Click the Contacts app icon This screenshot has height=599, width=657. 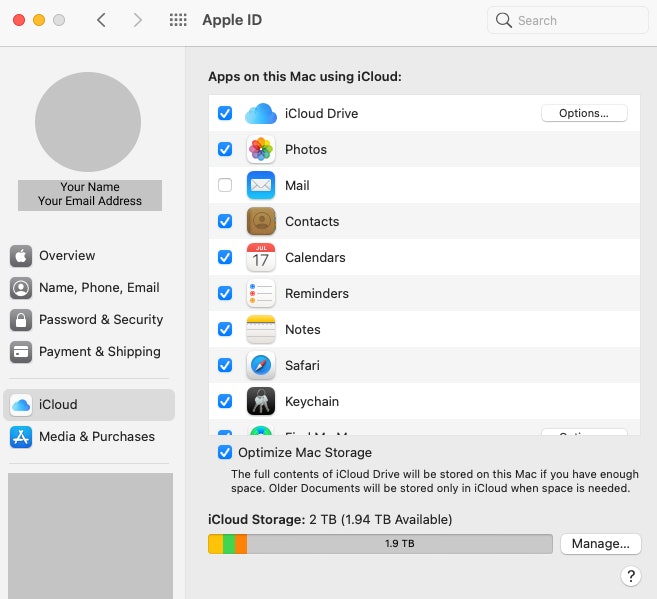(261, 221)
